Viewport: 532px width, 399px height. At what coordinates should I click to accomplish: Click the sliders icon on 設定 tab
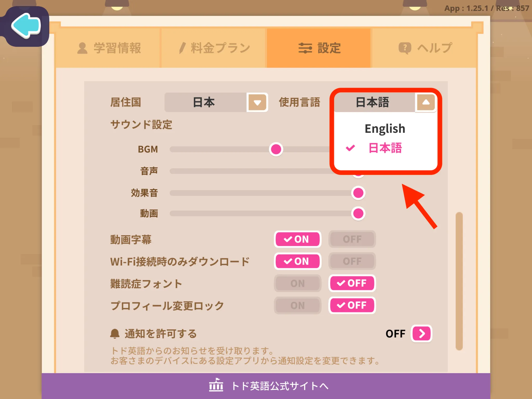[305, 48]
